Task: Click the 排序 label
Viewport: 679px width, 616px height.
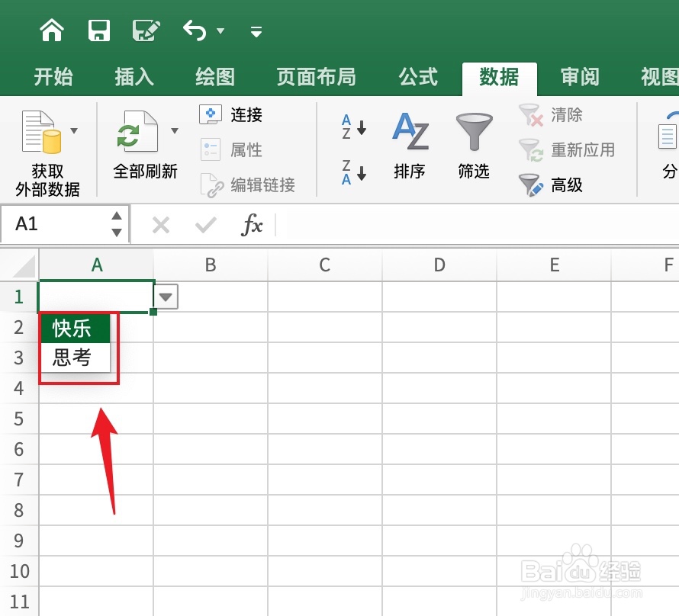Action: point(410,172)
